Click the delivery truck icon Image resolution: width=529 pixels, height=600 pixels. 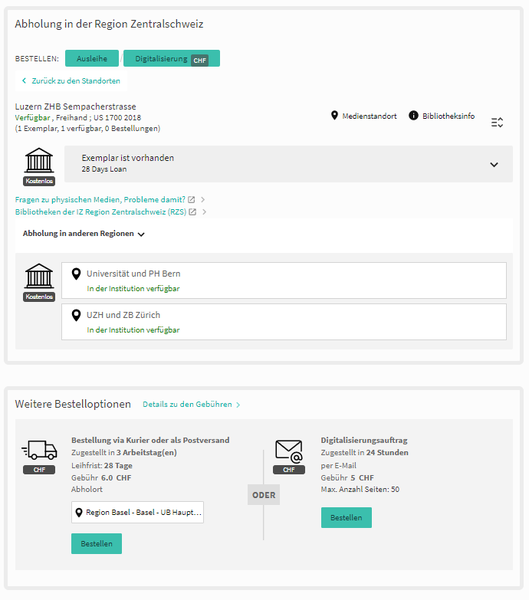click(39, 450)
